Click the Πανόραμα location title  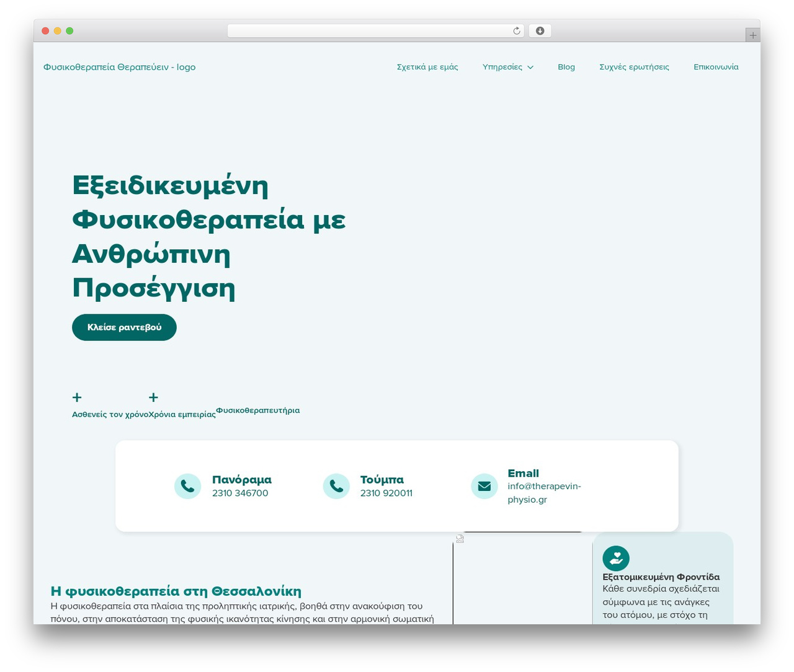coord(242,479)
